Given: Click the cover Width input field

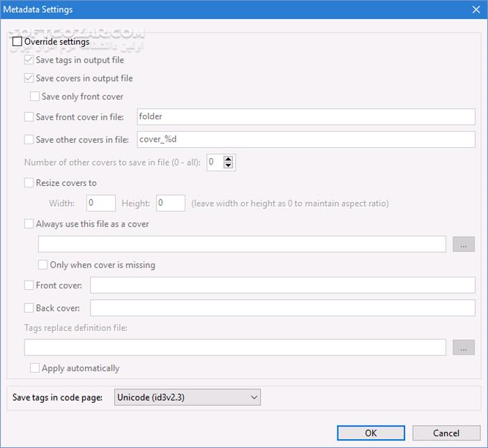Looking at the screenshot, I should (101, 203).
